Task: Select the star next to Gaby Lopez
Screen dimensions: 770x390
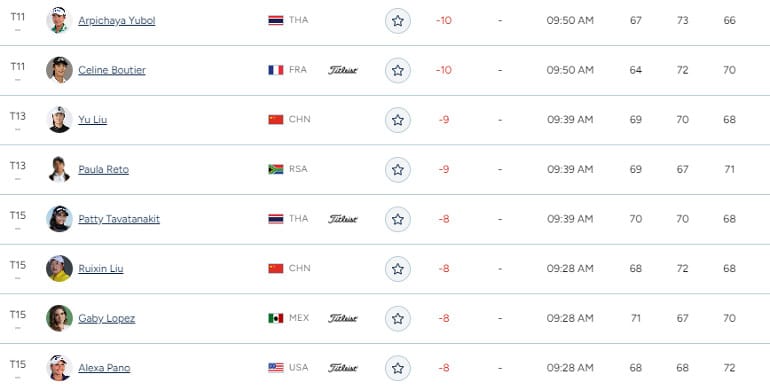Action: point(398,318)
